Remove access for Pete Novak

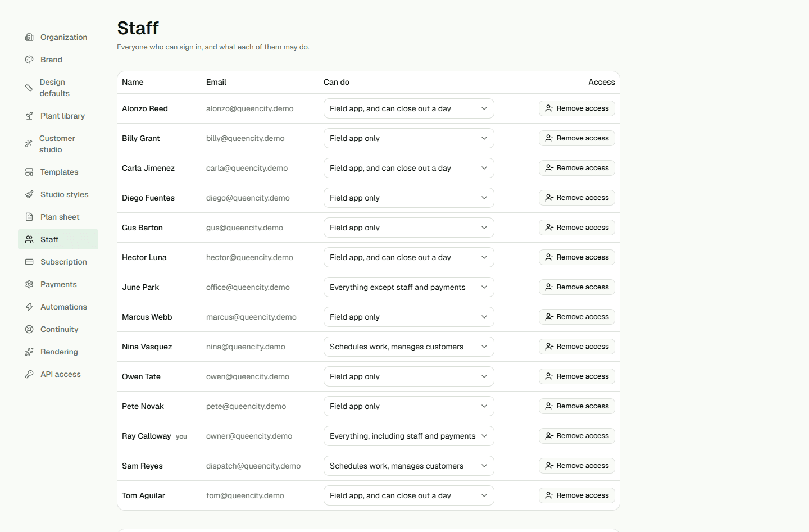click(x=577, y=406)
